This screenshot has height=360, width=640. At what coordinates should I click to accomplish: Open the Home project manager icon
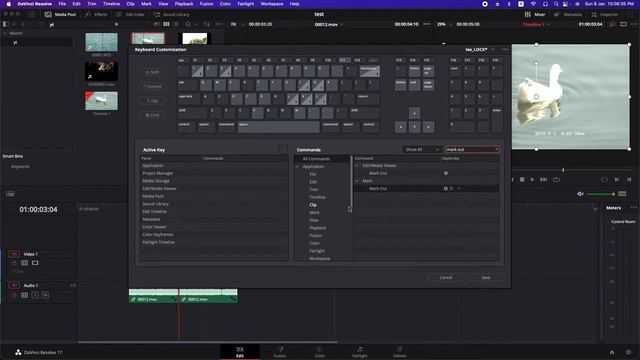pyautogui.click(x=612, y=352)
